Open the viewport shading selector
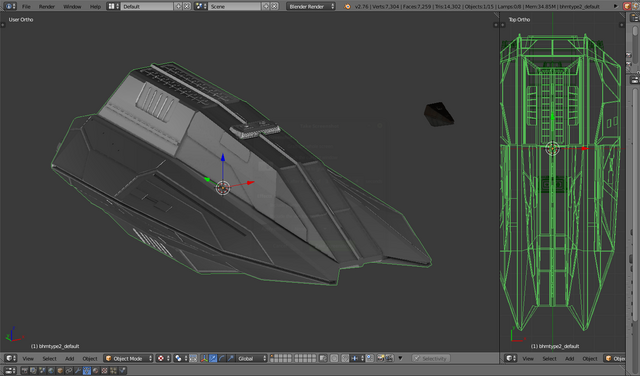Image resolution: width=640 pixels, height=376 pixels. coord(163,358)
